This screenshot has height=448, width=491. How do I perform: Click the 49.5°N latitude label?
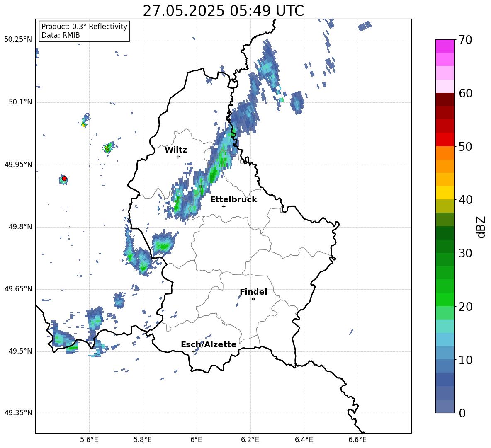pyautogui.click(x=20, y=351)
